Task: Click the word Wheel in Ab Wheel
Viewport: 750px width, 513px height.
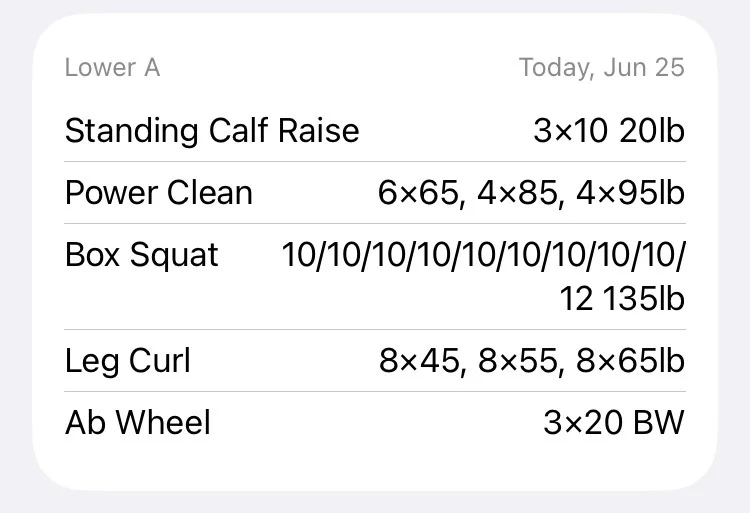Action: (x=163, y=423)
